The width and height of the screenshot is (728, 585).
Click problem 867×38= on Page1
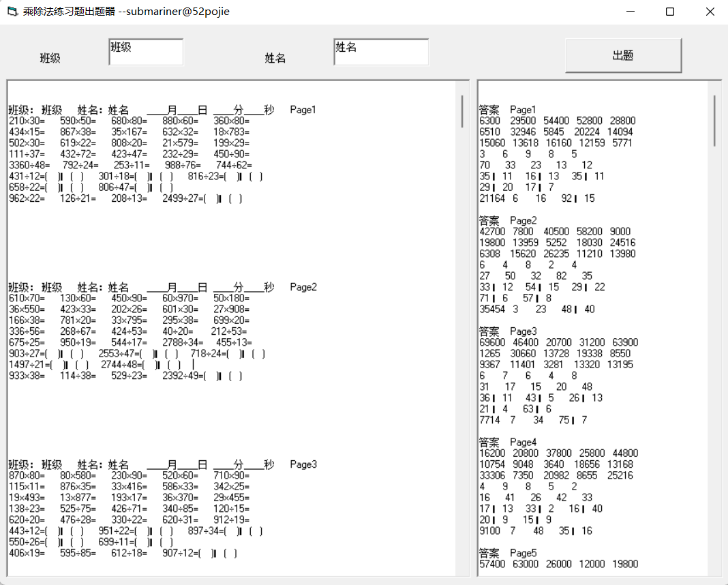(x=78, y=132)
